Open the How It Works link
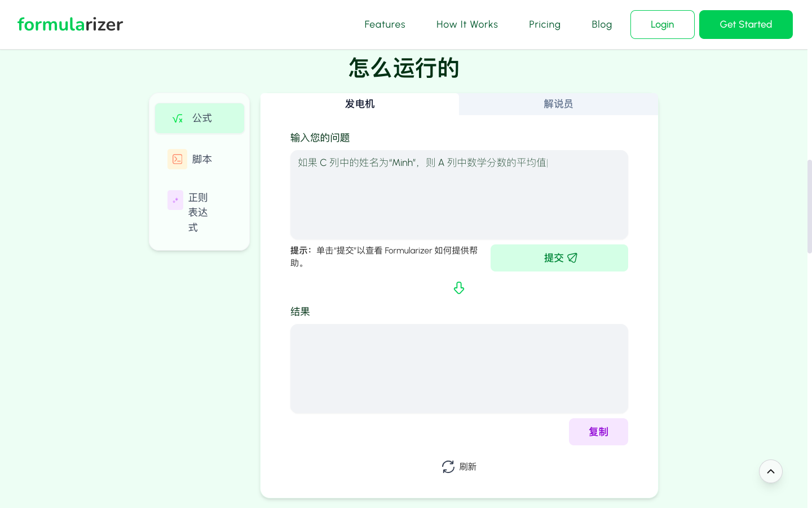 (x=467, y=24)
